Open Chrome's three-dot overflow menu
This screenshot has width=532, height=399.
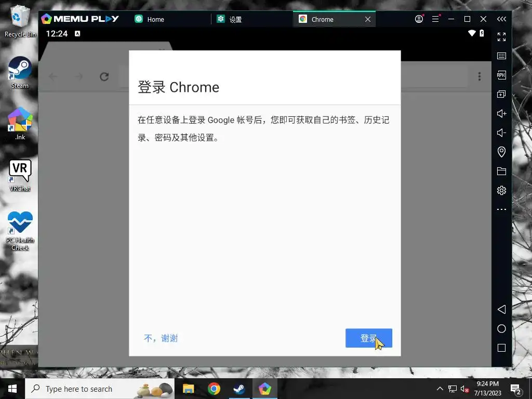click(x=480, y=76)
